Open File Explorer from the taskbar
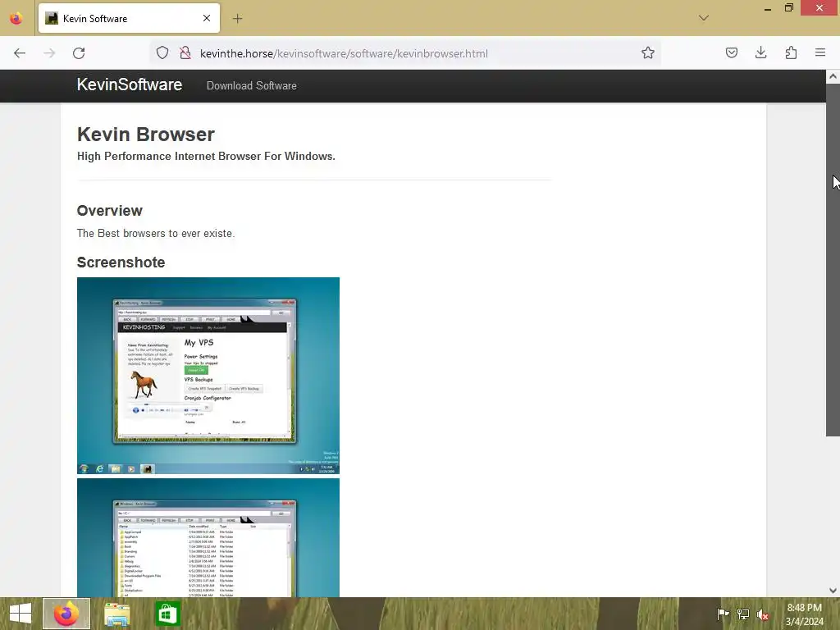Viewport: 840px width, 630px height. [116, 614]
